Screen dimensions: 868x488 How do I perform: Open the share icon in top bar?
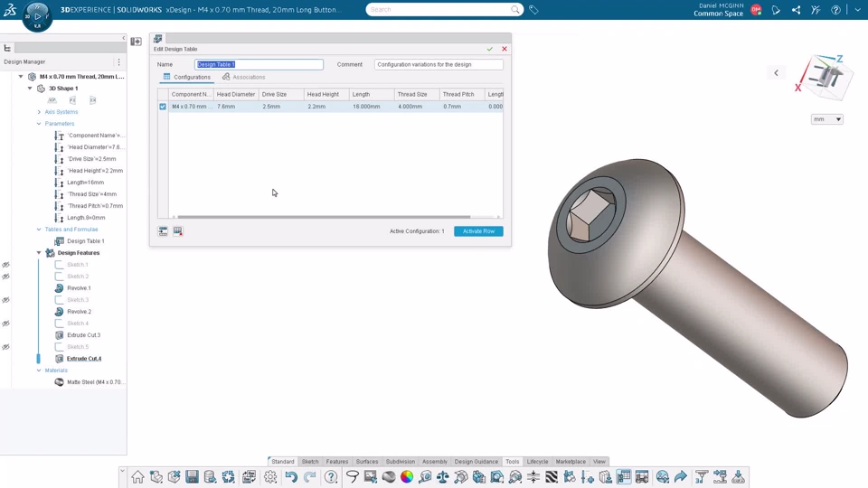(796, 10)
